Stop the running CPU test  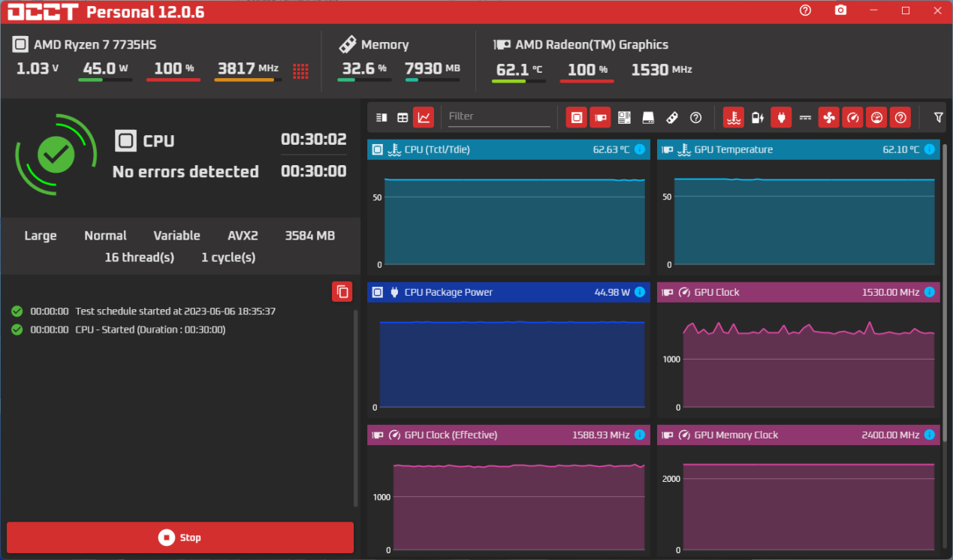click(x=180, y=537)
